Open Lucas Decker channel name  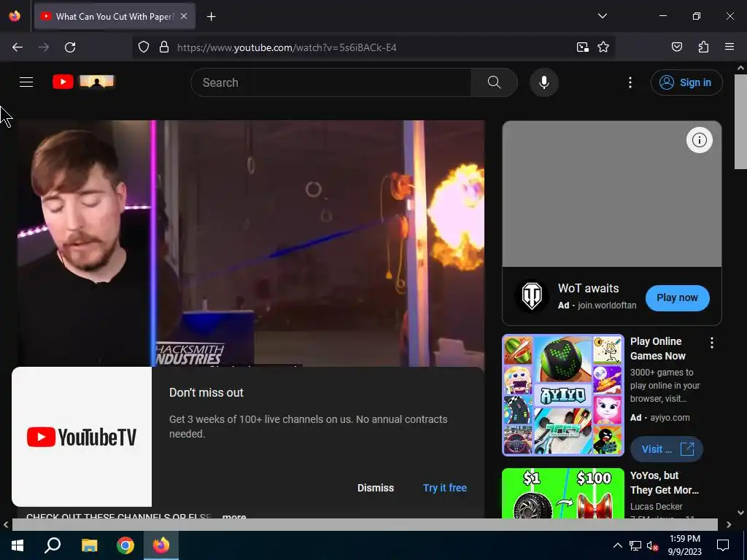[x=656, y=506]
